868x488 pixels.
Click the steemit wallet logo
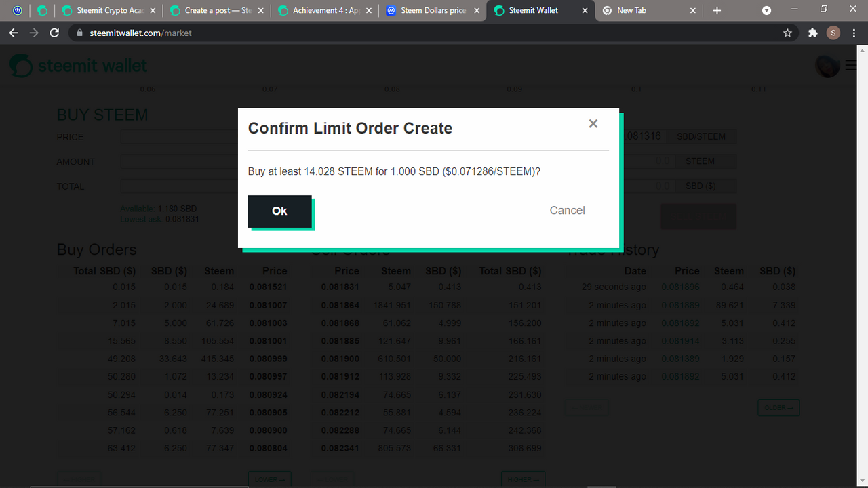click(79, 66)
